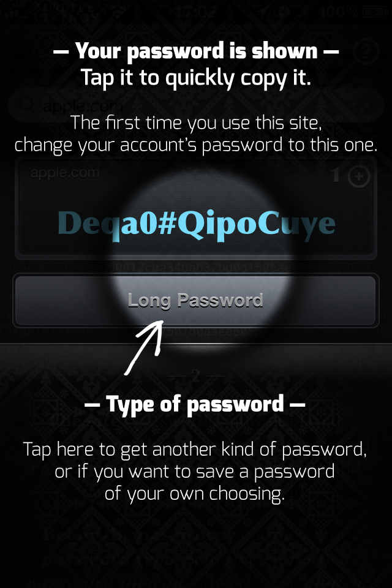392x588 pixels.
Task: Tap the 17:02 clock in status bar
Action: point(196,12)
